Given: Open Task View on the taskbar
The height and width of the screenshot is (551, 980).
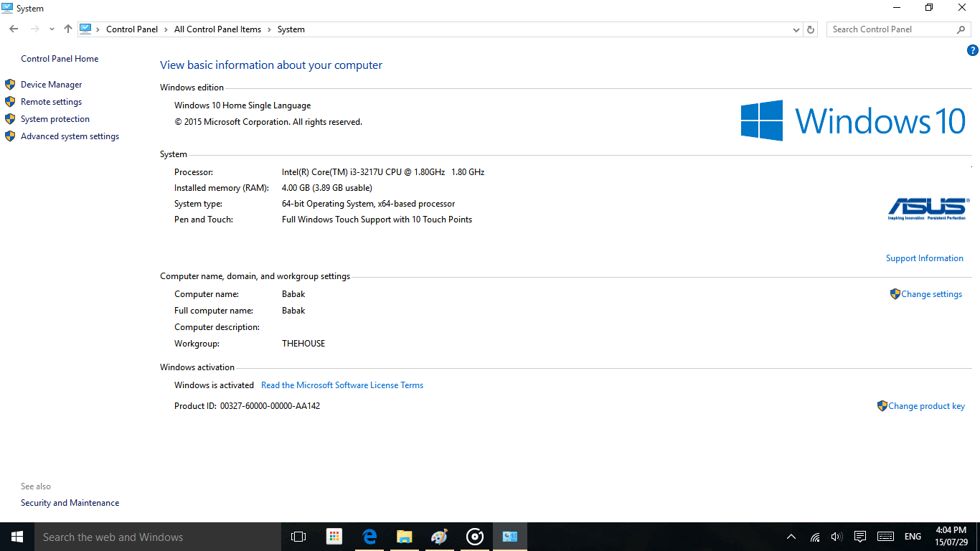Looking at the screenshot, I should coord(298,537).
